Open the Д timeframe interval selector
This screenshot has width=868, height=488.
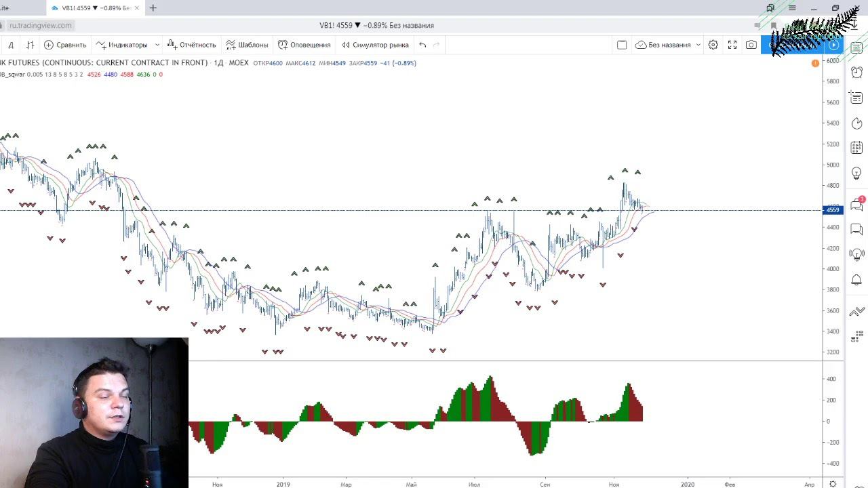pos(11,45)
